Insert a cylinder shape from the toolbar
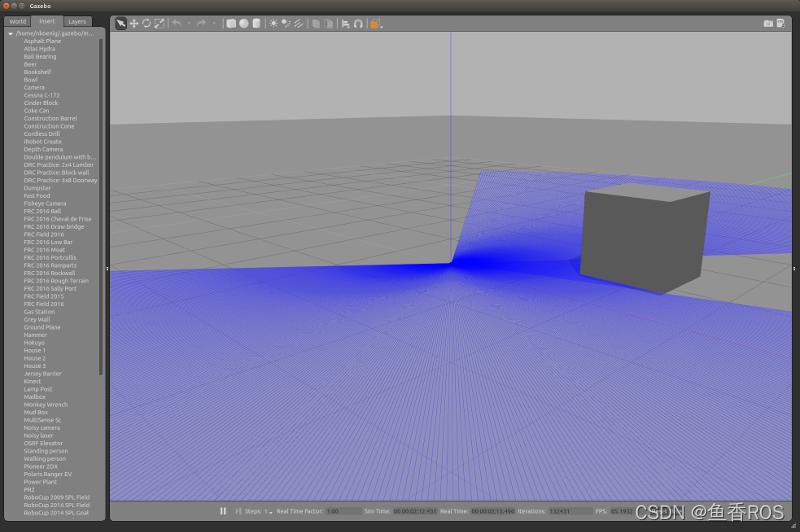 coord(256,23)
